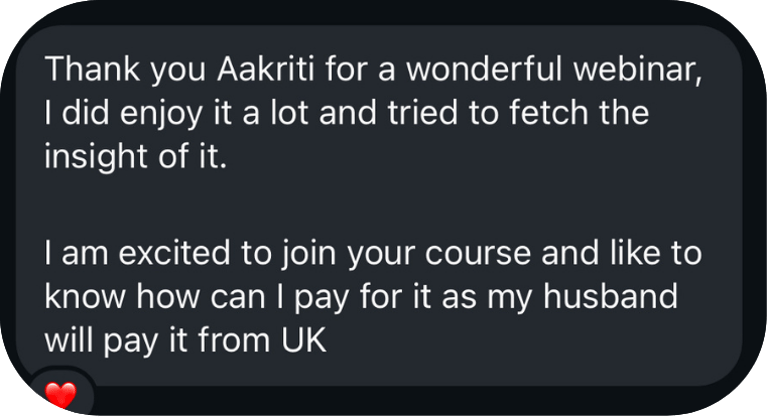Click the word "join" in second paragraph

pyautogui.click(x=298, y=255)
